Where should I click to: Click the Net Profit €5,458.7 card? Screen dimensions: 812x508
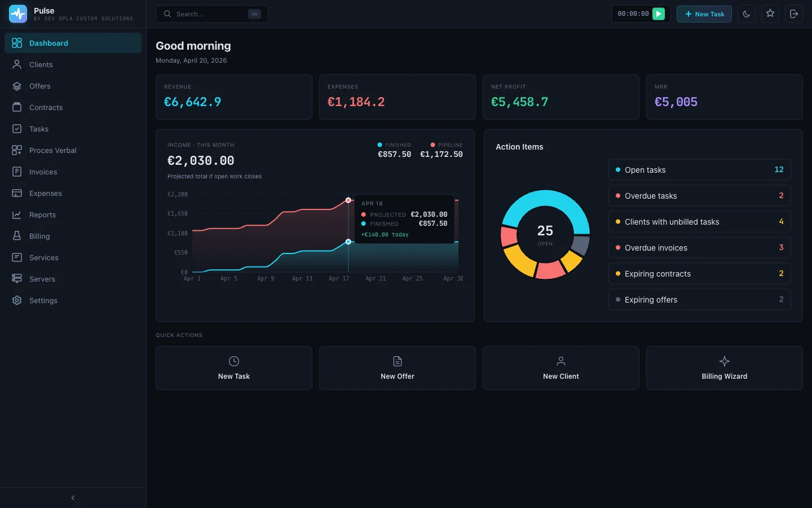coord(561,97)
